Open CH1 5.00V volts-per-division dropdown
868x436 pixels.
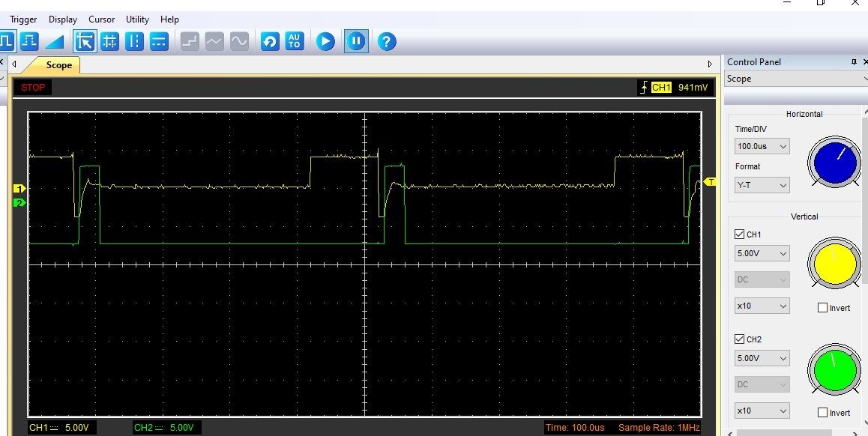point(762,253)
